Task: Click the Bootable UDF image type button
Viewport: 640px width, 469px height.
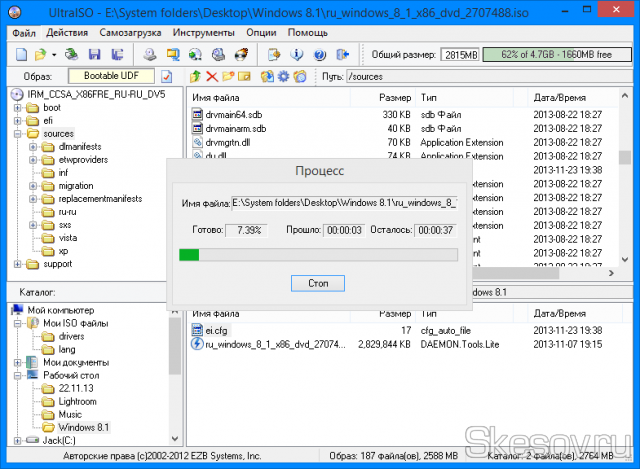Action: pyautogui.click(x=111, y=76)
